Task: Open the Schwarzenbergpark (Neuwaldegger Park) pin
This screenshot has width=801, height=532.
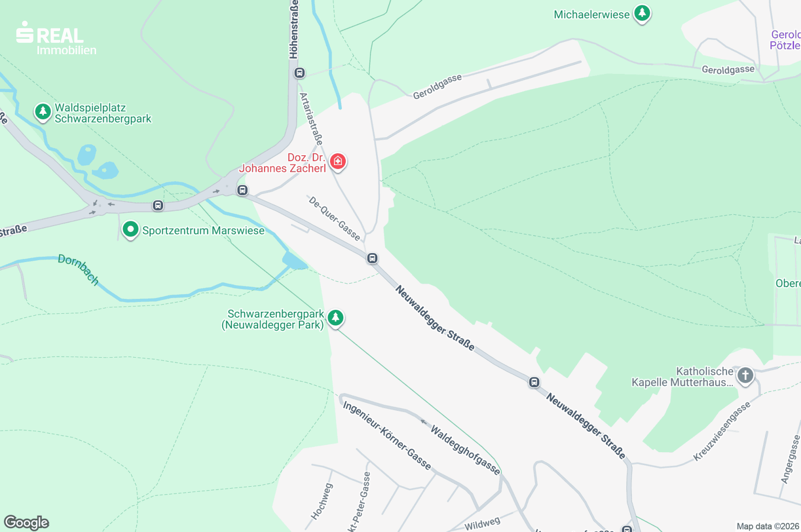Action: click(335, 318)
